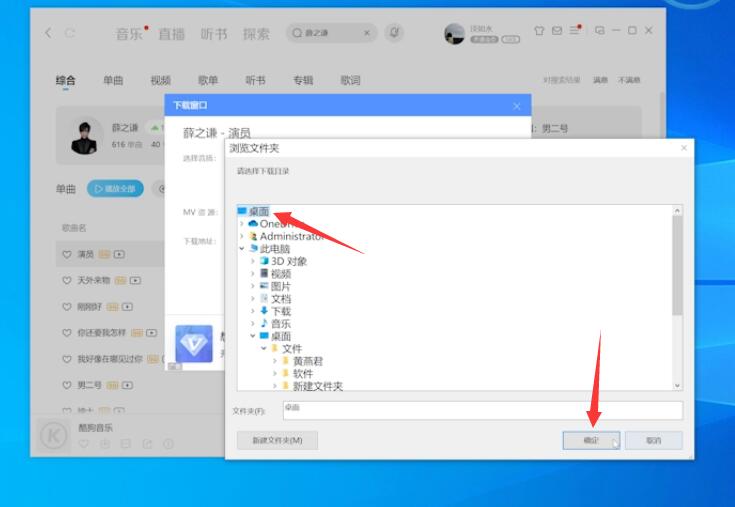Open the listen-to-identify microphone icon
This screenshot has width=735, height=507.
[394, 33]
